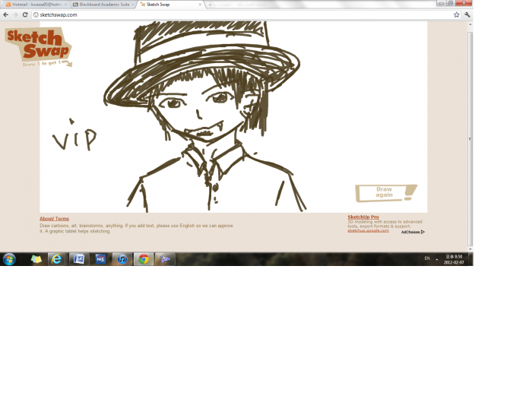Launch Internet Explorer from the taskbar
Screen dimensions: 532x399
[x=57, y=259]
